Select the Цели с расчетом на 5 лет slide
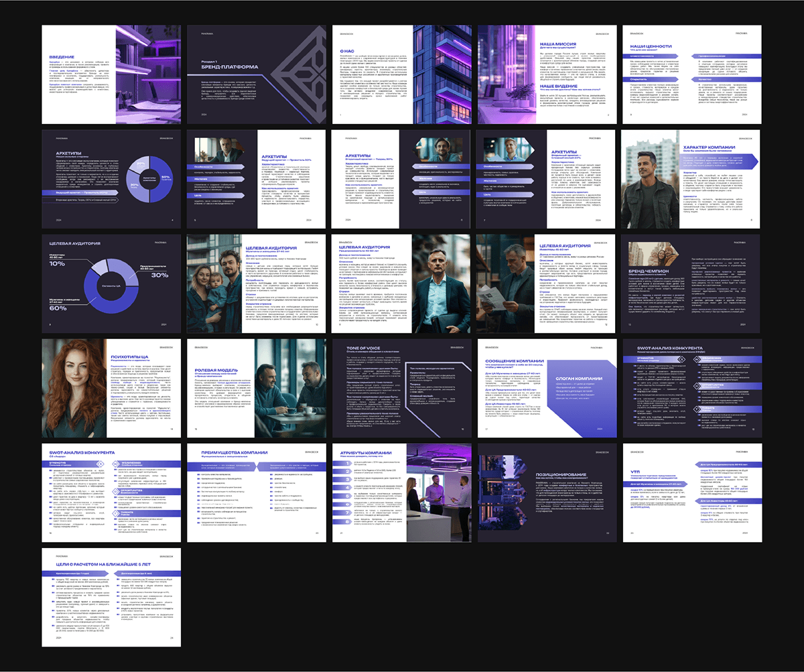This screenshot has height=672, width=804. pyautogui.click(x=111, y=596)
